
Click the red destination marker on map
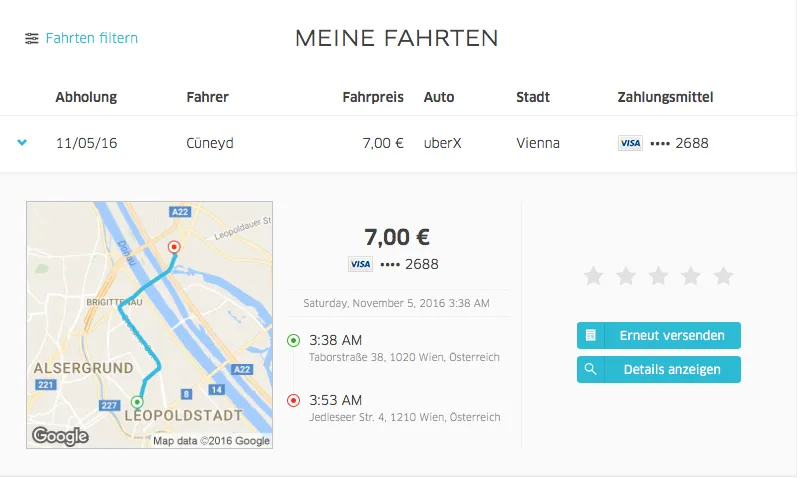(174, 246)
